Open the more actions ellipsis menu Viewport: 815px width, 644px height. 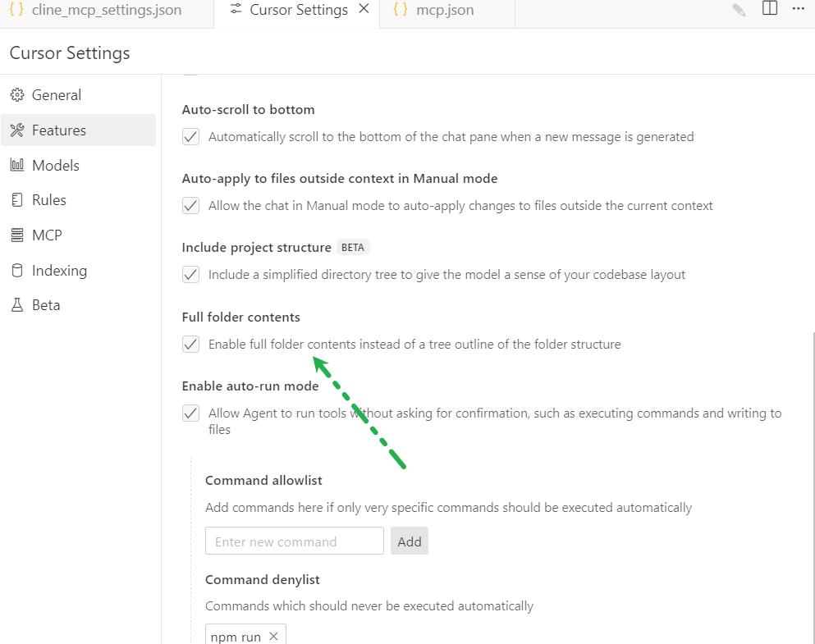(x=798, y=9)
